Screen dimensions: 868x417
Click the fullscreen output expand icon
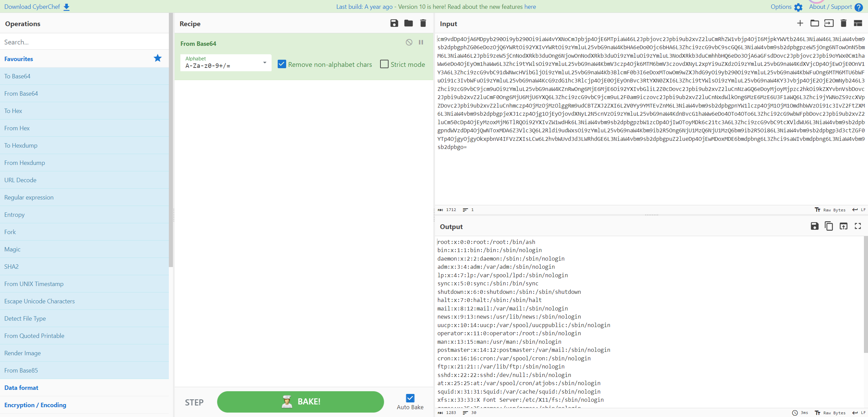(857, 227)
